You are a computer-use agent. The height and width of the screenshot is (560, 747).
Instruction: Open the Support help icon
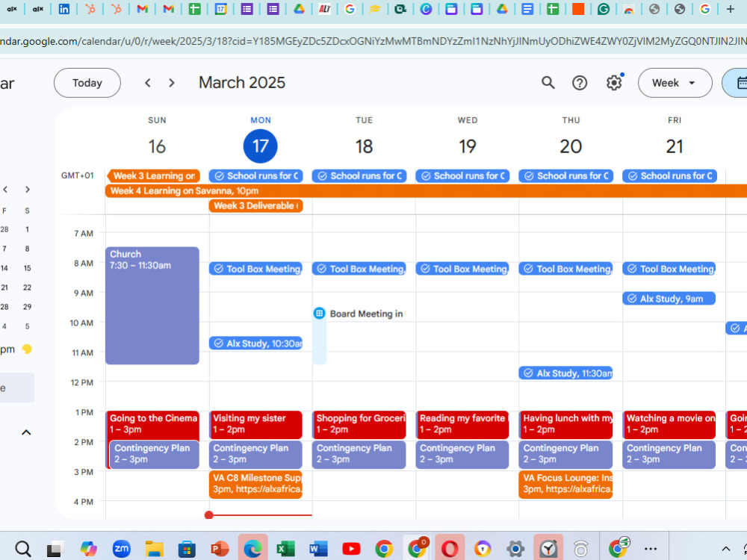click(580, 83)
